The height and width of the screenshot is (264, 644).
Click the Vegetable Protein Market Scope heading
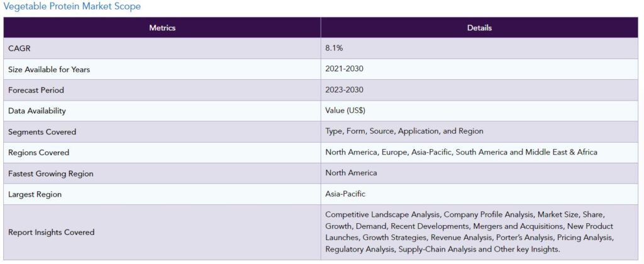pos(72,6)
